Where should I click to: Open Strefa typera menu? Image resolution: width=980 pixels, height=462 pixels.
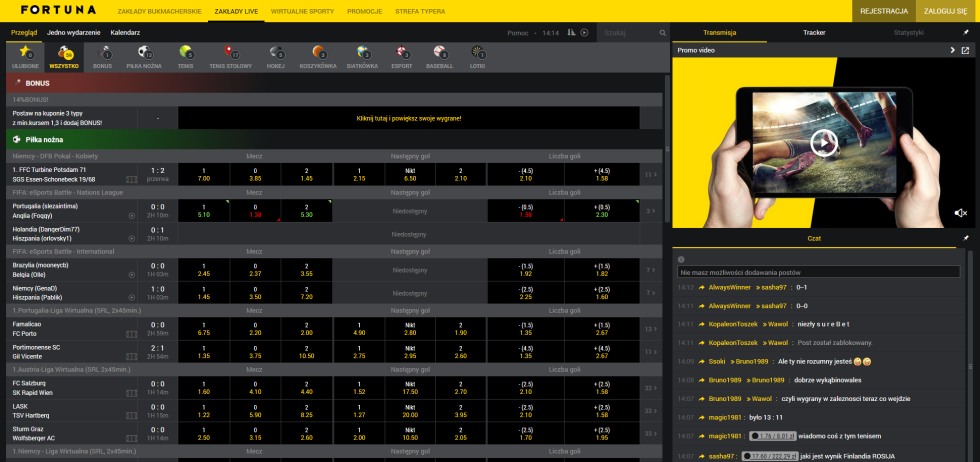click(x=420, y=11)
